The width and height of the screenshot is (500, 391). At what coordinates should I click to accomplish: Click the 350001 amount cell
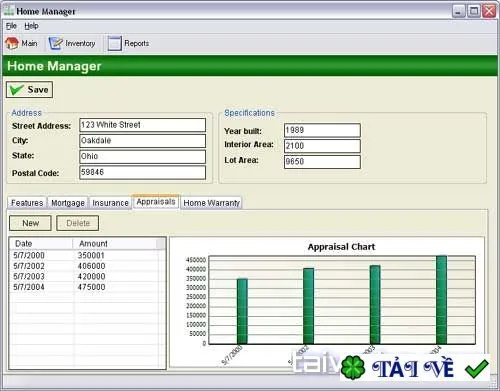[x=91, y=256]
